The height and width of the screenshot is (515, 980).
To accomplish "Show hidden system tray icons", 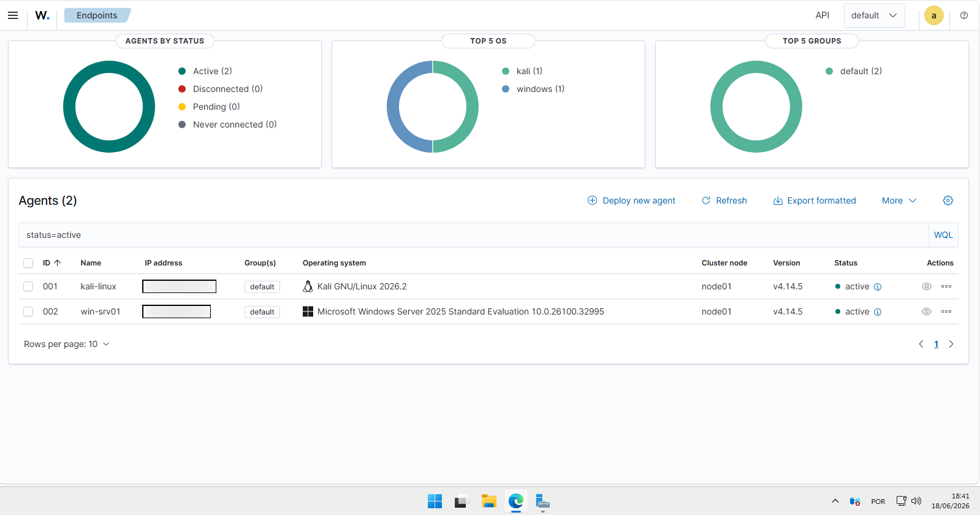I will pos(835,501).
